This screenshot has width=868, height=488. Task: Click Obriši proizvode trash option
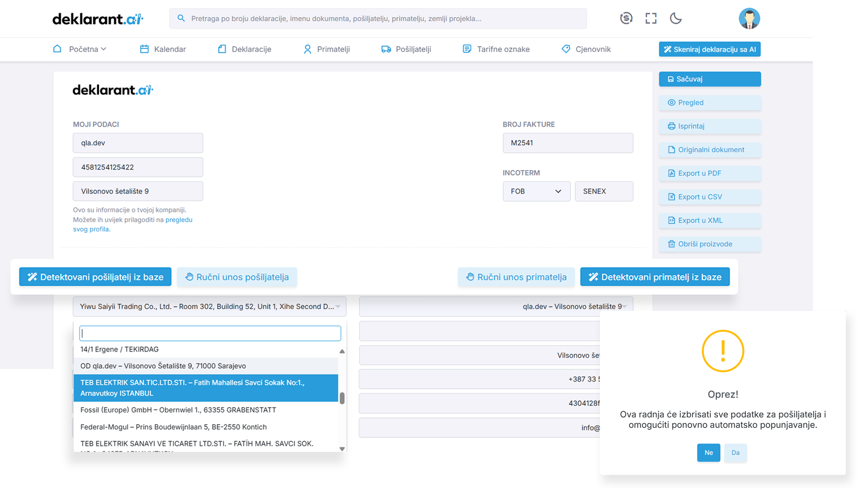(x=709, y=244)
